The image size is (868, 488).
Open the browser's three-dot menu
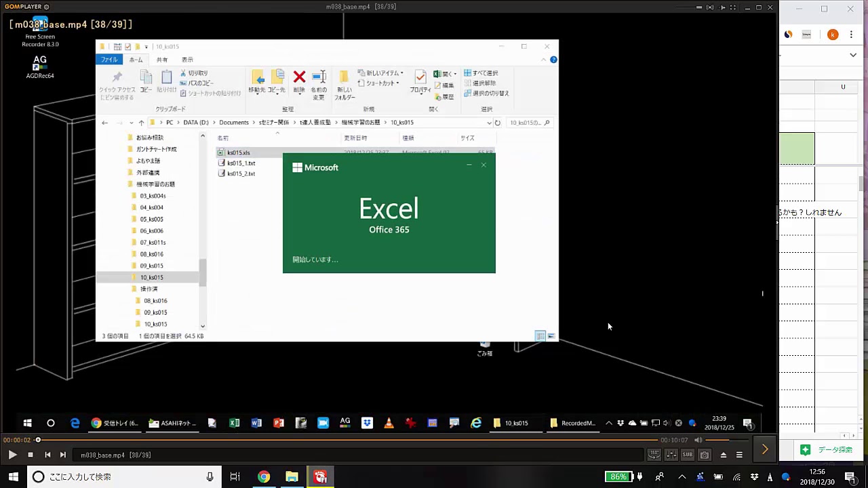point(852,35)
